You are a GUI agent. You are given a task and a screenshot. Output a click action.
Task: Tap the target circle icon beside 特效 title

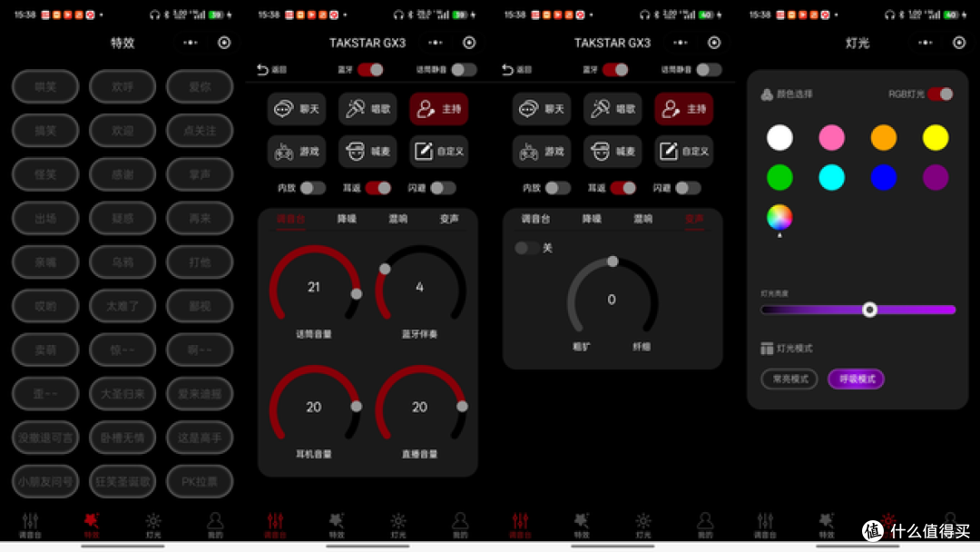[224, 43]
